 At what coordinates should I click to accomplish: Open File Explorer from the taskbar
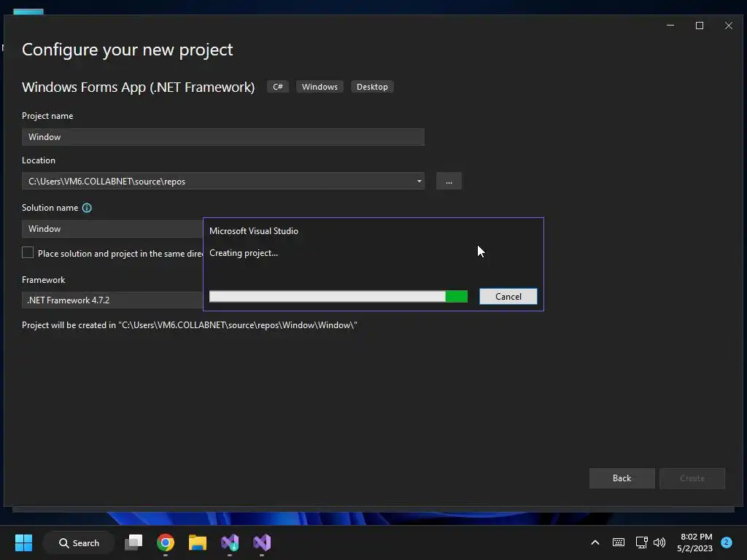(x=197, y=542)
